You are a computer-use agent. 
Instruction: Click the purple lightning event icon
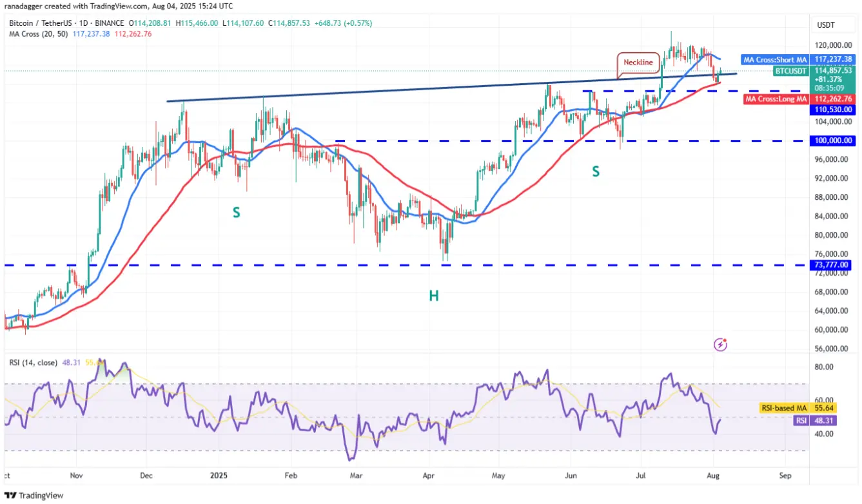point(721,345)
